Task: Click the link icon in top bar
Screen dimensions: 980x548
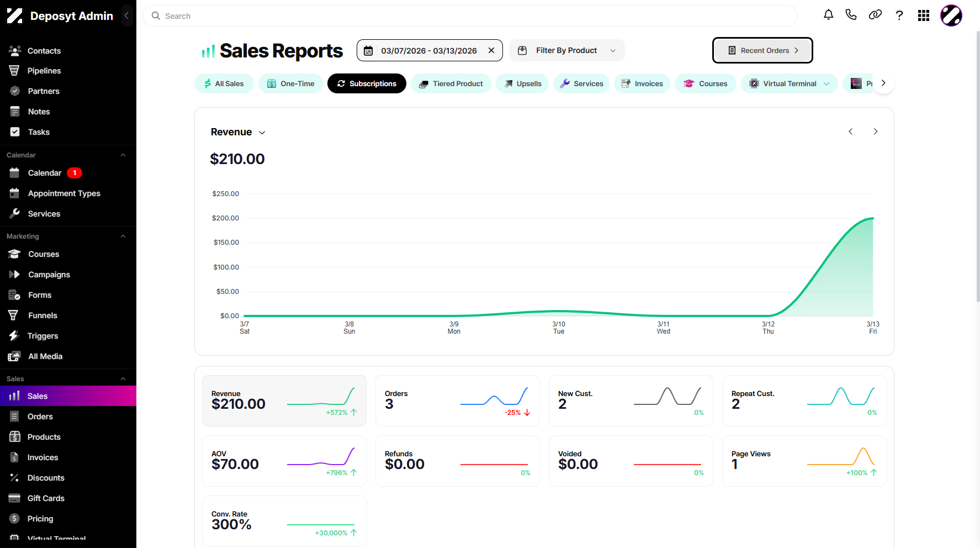Action: (875, 15)
